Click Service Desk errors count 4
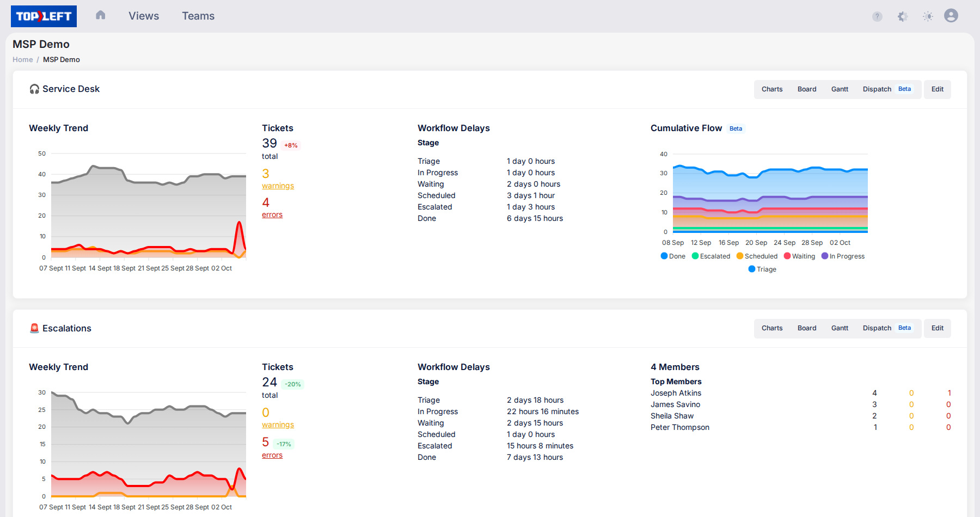Viewport: 980px width, 517px height. point(266,202)
